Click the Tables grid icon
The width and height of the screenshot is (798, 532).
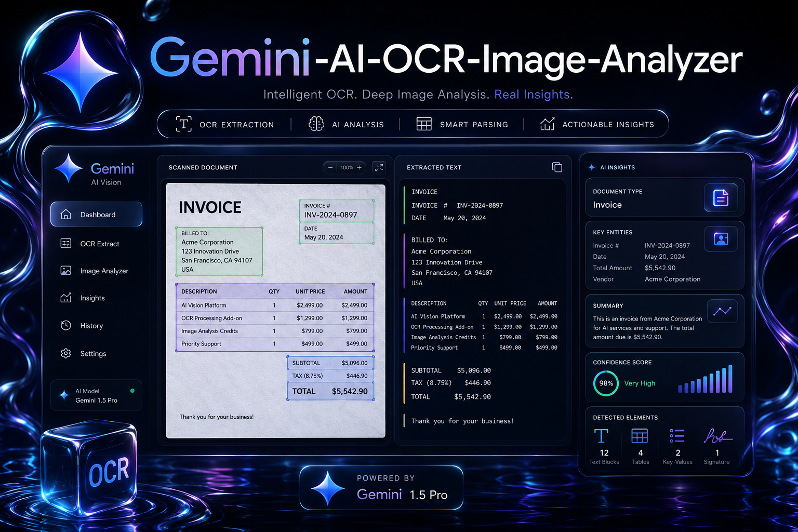(640, 436)
